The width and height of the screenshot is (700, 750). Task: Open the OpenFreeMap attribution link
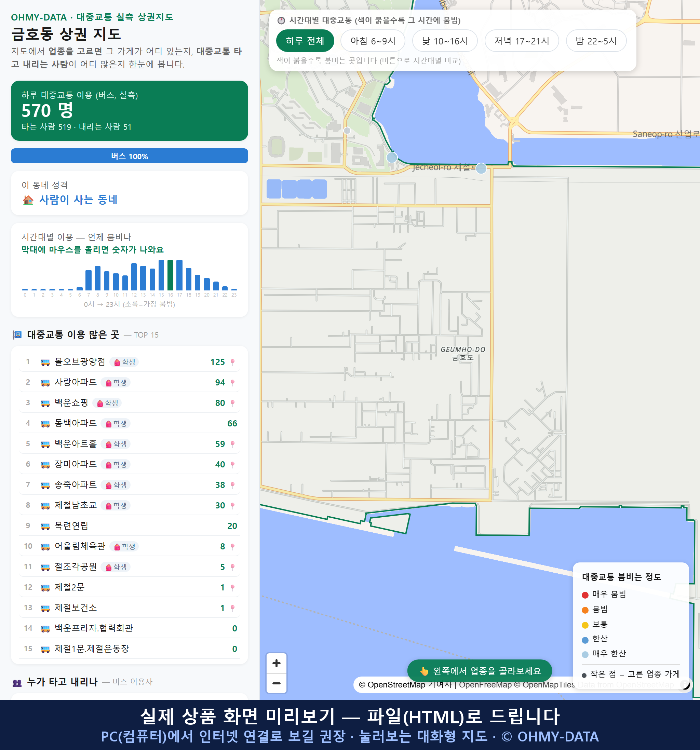coord(485,685)
